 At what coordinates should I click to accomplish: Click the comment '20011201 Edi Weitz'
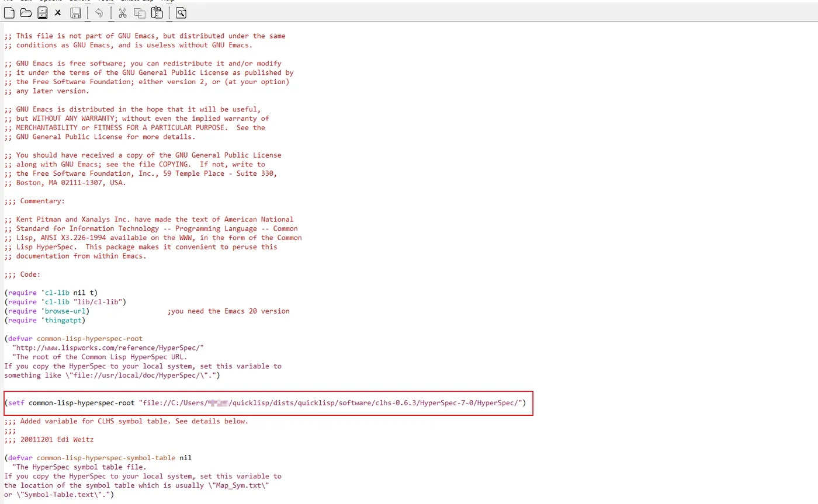[x=48, y=439]
